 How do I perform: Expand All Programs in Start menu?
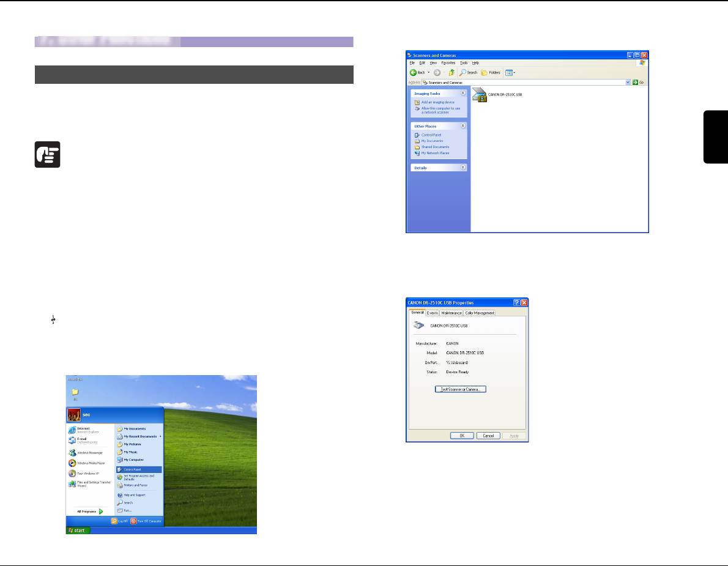coord(90,511)
